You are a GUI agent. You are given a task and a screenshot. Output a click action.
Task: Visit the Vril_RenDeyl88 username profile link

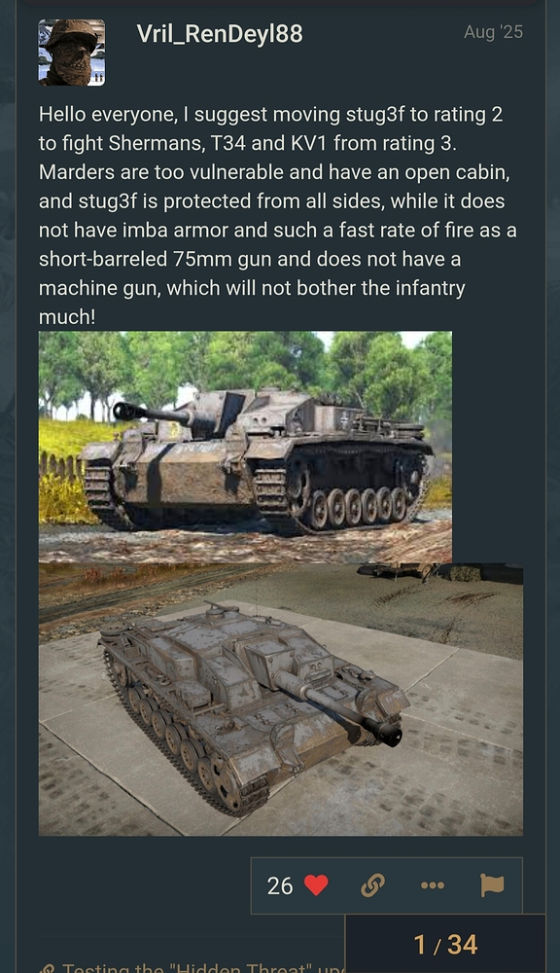pos(220,33)
